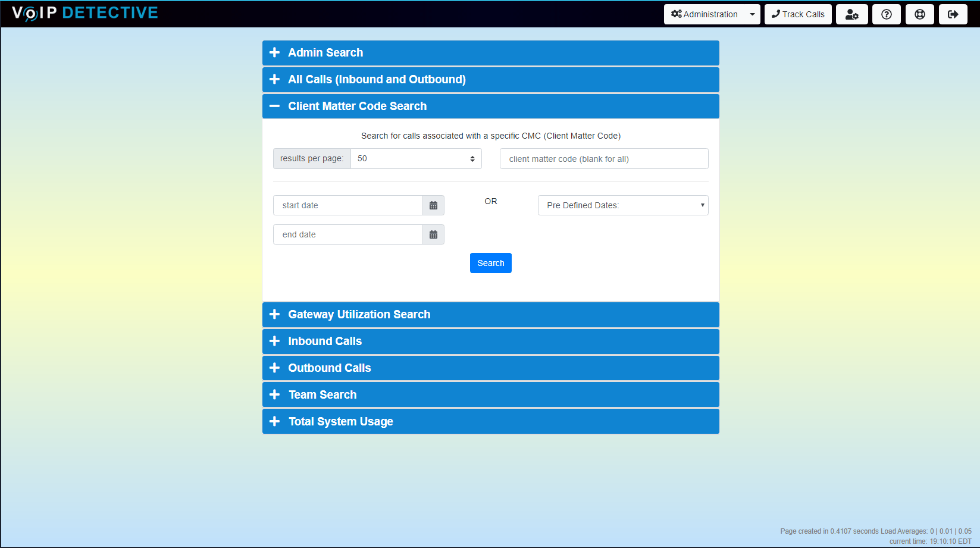Open the support life ring icon
This screenshot has width=980, height=548.
[919, 14]
